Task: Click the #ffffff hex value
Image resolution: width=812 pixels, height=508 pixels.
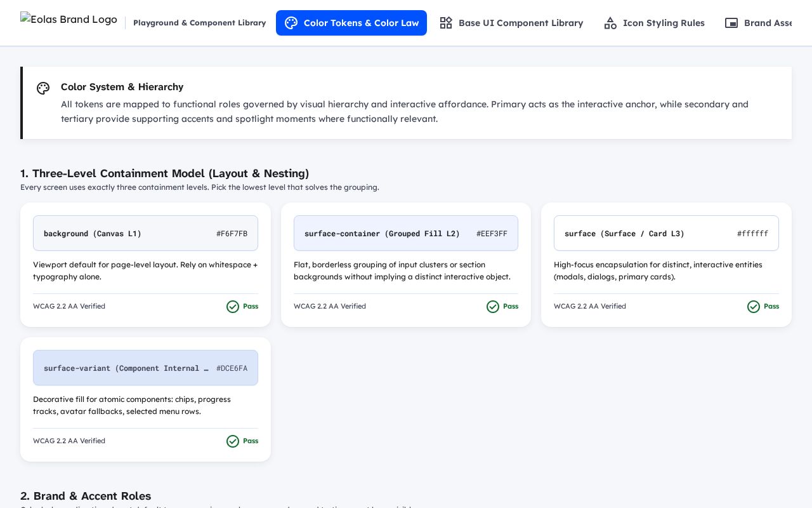Action: tap(752, 234)
